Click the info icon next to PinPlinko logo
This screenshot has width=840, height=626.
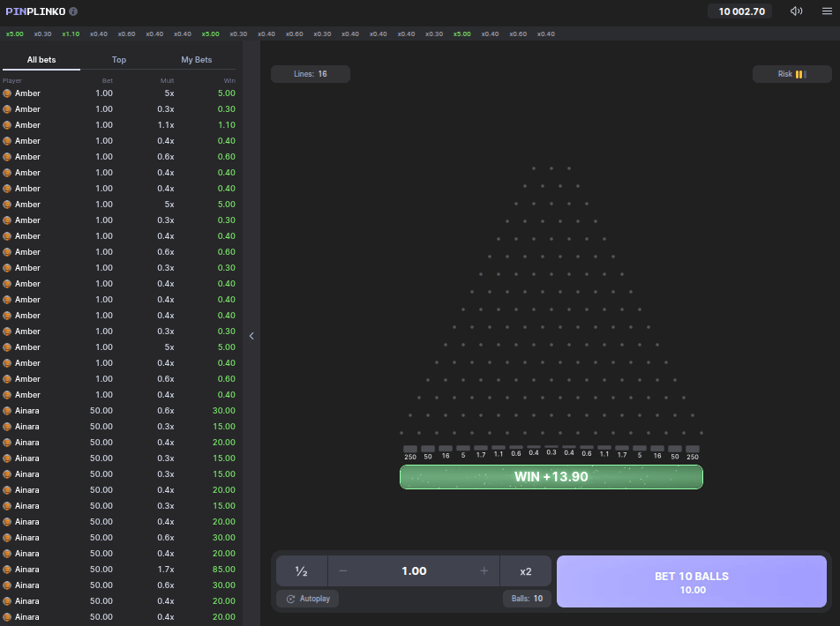[x=73, y=11]
